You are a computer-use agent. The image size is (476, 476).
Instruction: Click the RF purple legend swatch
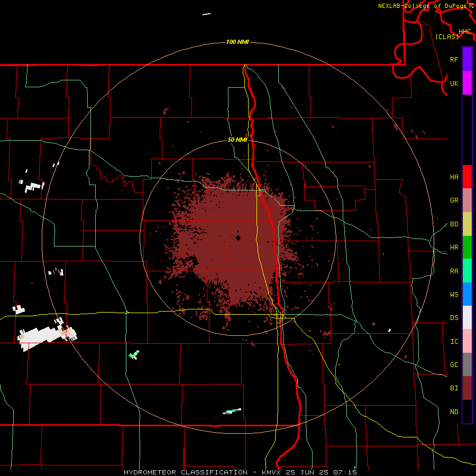point(467,59)
